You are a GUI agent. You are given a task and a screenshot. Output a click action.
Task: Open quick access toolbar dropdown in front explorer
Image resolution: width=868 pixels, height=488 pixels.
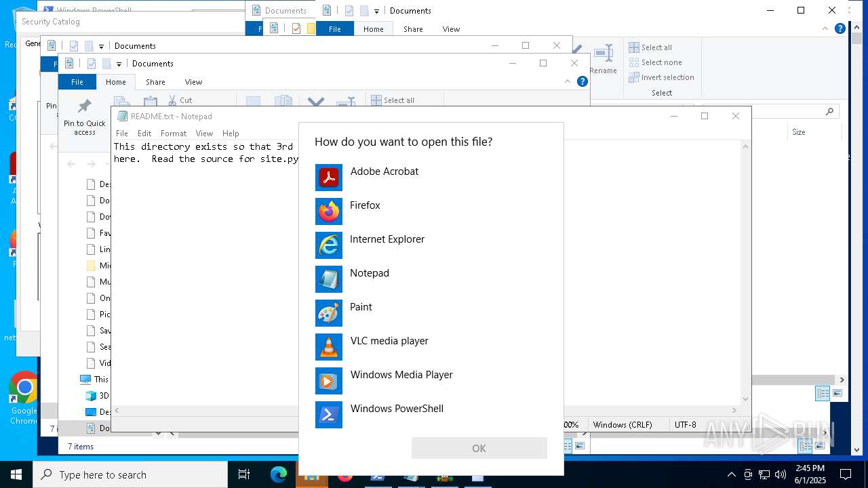pyautogui.click(x=119, y=64)
